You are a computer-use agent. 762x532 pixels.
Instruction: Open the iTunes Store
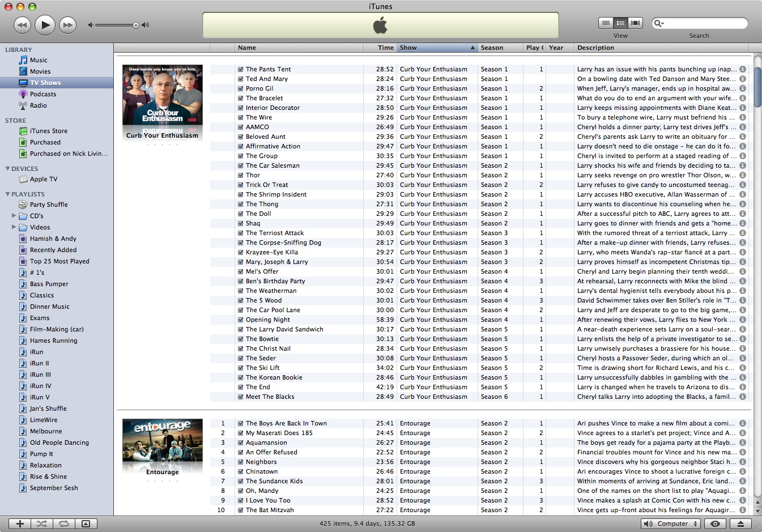coord(49,131)
